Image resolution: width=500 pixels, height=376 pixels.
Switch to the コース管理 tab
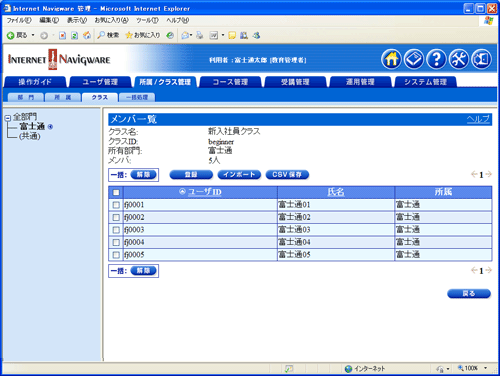pyautogui.click(x=230, y=82)
